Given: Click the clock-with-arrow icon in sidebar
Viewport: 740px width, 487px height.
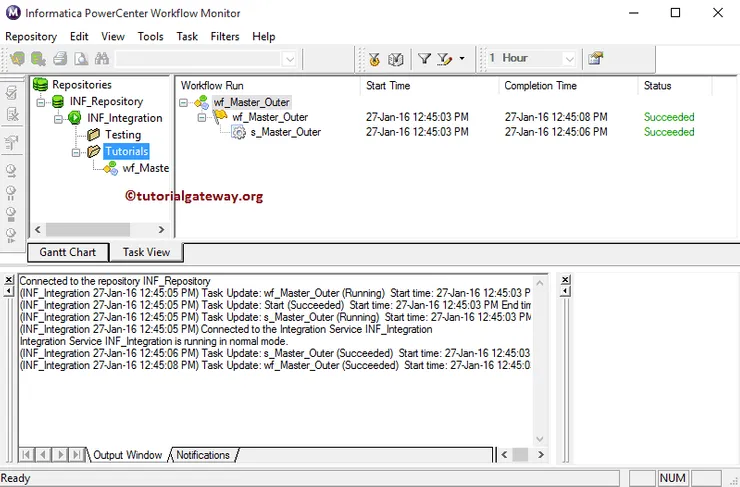Looking at the screenshot, I should click(11, 171).
